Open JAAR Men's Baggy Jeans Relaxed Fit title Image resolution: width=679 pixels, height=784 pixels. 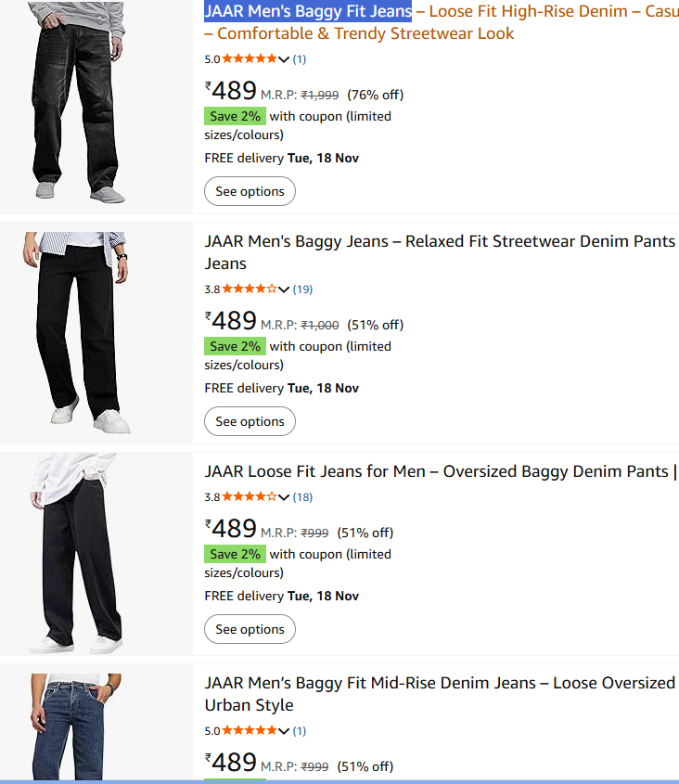[442, 252]
